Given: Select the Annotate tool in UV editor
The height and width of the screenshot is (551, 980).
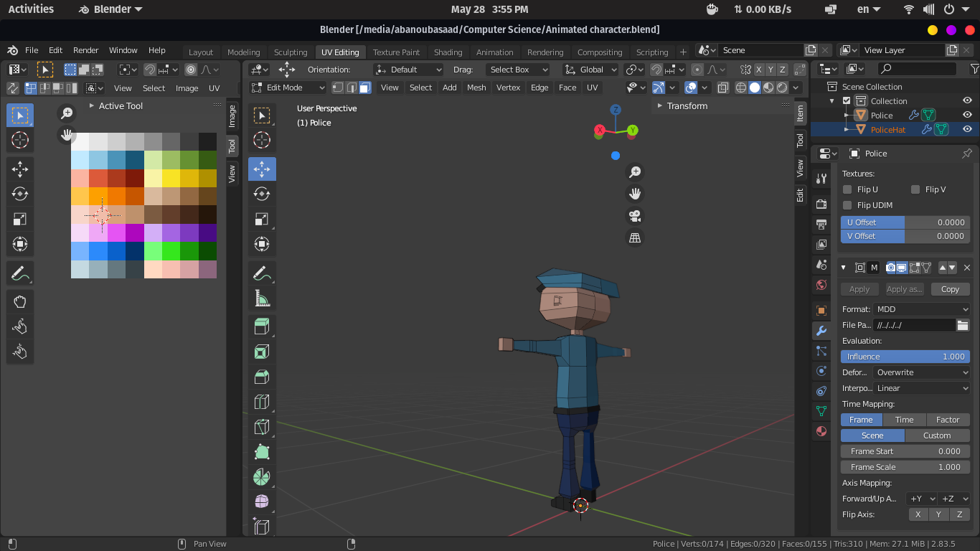Looking at the screenshot, I should 20,273.
